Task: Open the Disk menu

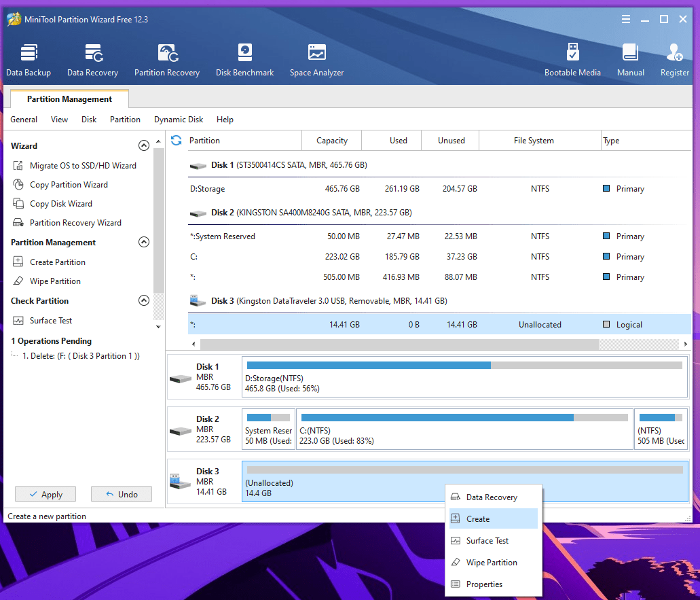Action: point(89,120)
